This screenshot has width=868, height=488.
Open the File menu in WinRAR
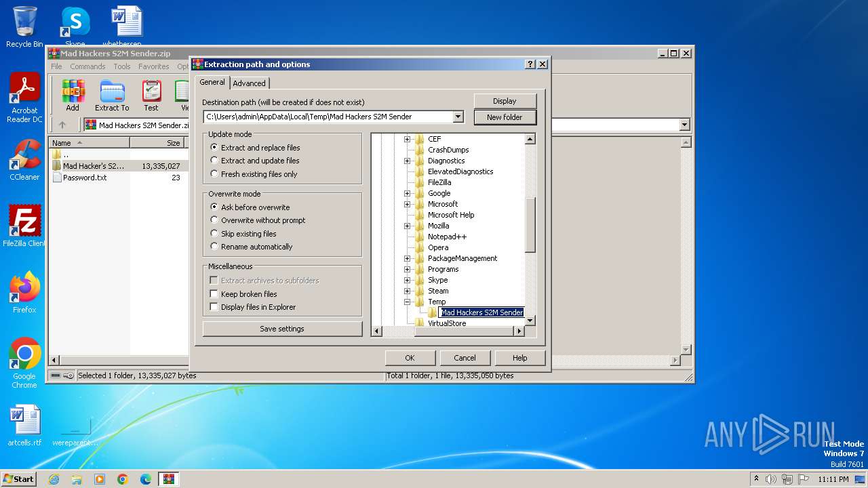(56, 66)
